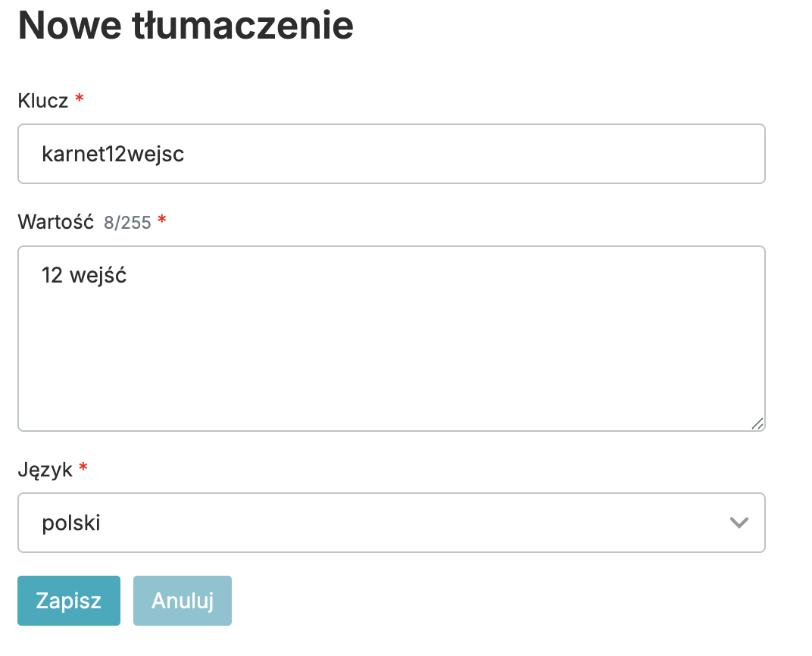
Task: Click the karnet12wejsc text in key field
Action: coord(114,155)
